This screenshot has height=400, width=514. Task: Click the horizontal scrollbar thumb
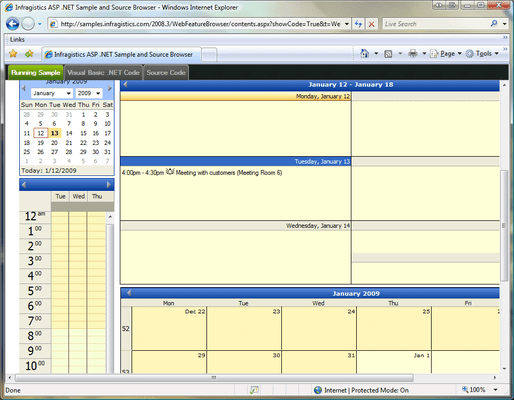click(214, 378)
